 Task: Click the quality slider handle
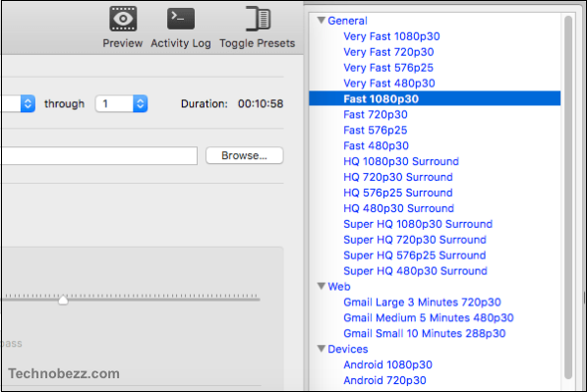click(x=63, y=300)
